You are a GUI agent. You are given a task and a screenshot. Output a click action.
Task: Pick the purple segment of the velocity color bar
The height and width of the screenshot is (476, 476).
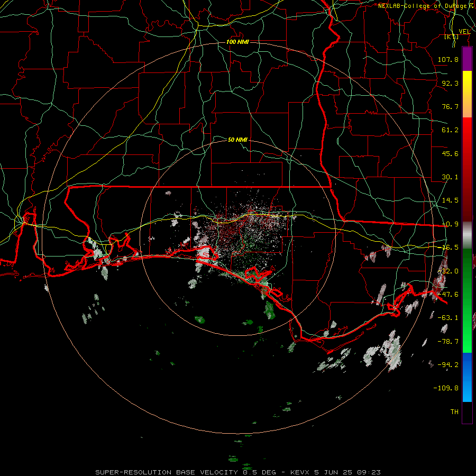(467, 59)
